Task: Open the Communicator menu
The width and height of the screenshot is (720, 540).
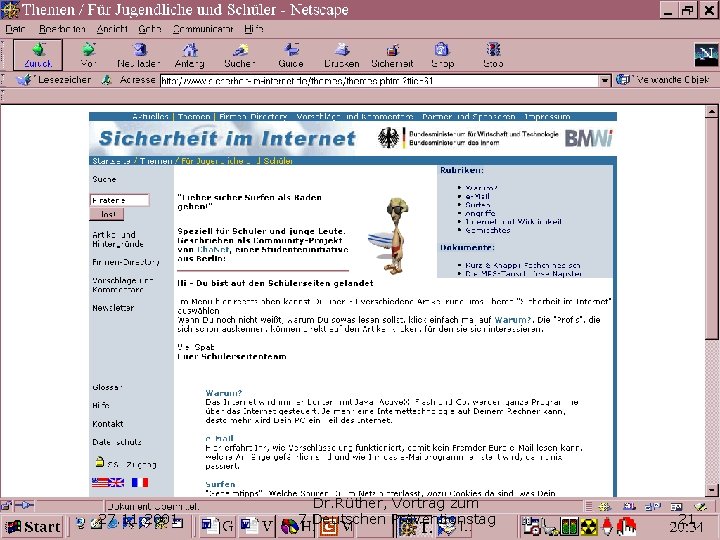Action: 203,29
